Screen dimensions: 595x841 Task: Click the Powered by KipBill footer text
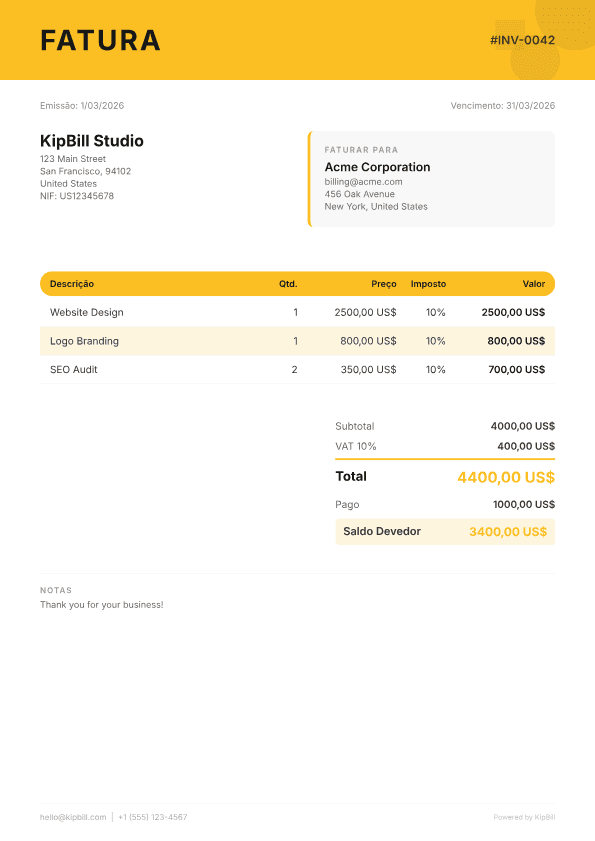pos(524,817)
